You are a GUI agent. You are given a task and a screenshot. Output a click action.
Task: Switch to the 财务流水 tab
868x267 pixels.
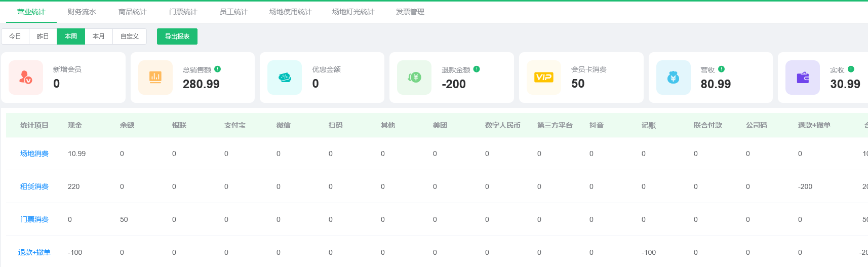point(82,12)
